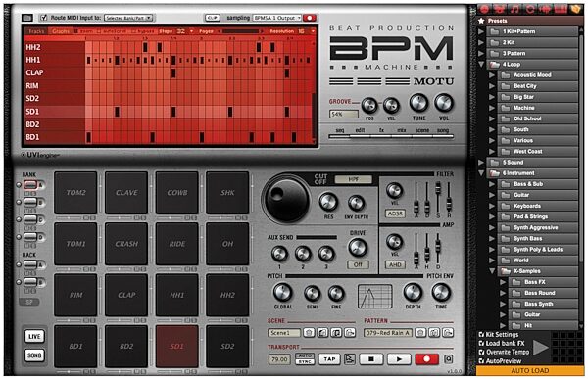
Task: Click the 79.00 tempo field
Action: click(279, 359)
